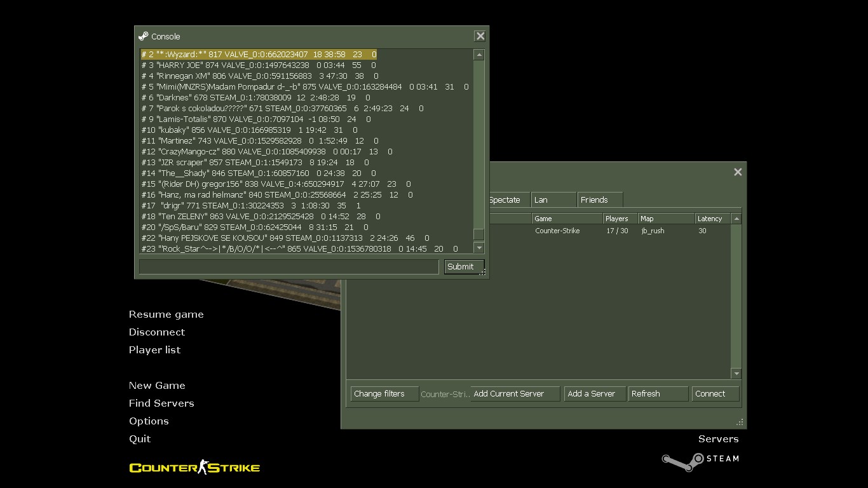Click Add Current Server button
Image resolution: width=868 pixels, height=488 pixels.
(x=515, y=394)
